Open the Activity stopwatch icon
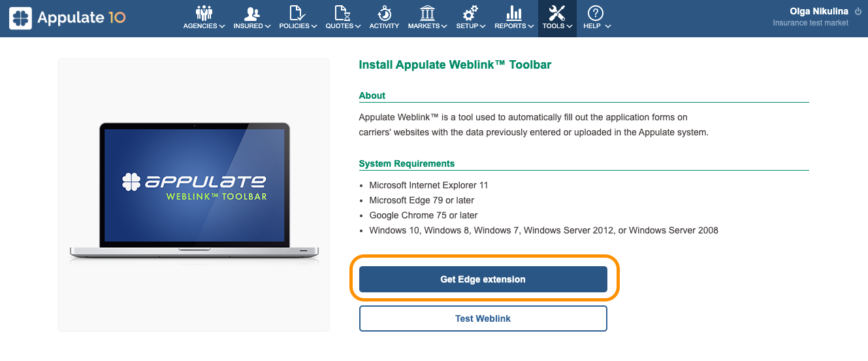 pos(385,12)
